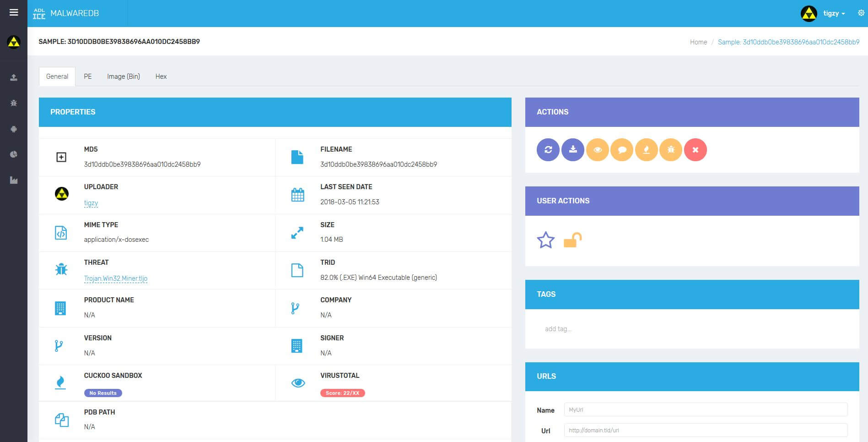The width and height of the screenshot is (868, 442).
Task: Open the Trojan.Win32.Miner.tljo threat link
Action: (x=116, y=278)
